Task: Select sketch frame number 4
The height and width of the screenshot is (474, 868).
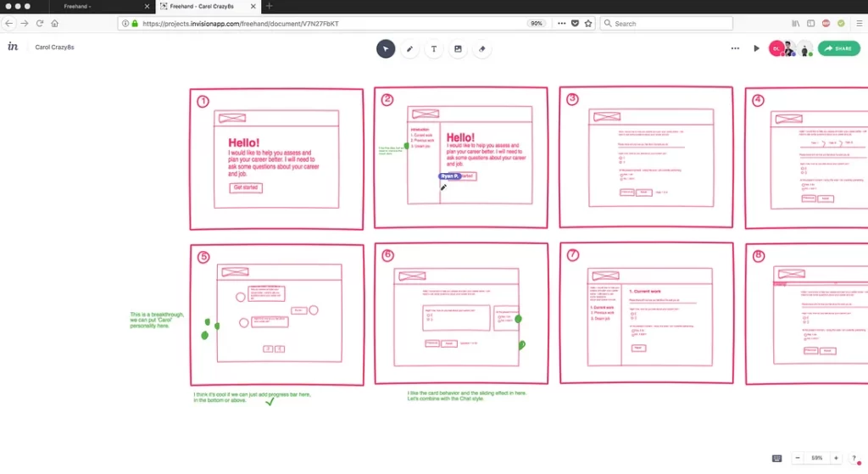Action: tap(807, 158)
